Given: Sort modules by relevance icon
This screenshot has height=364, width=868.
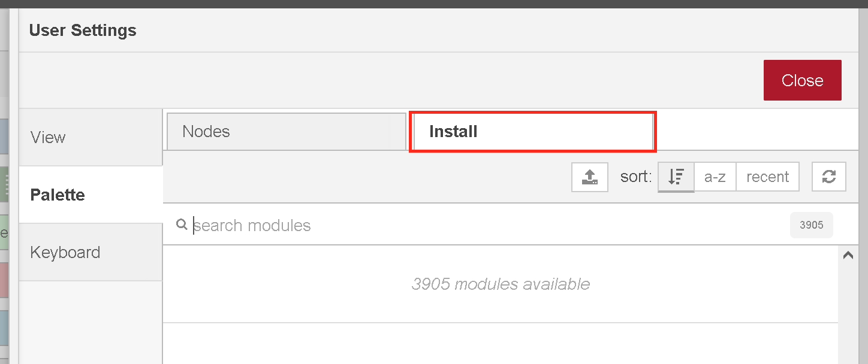Looking at the screenshot, I should 676,177.
